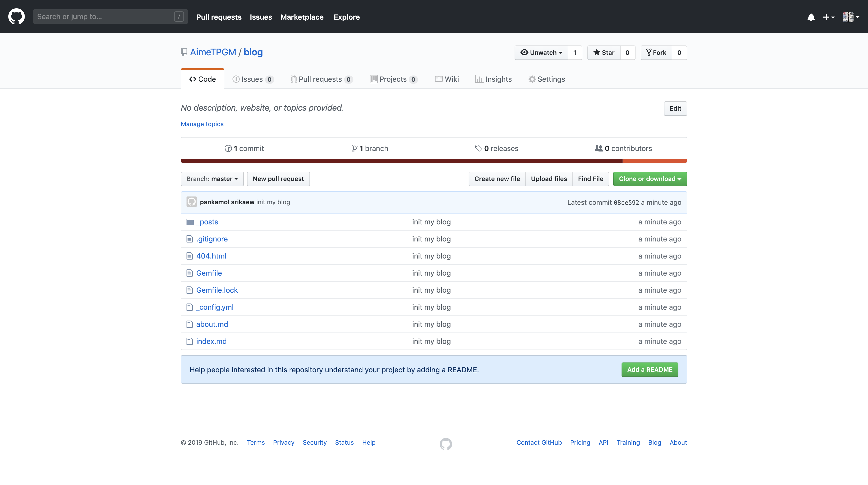Screen dimensions: 868x485
Task: Open Marketplace in top navigation
Action: pyautogui.click(x=302, y=17)
